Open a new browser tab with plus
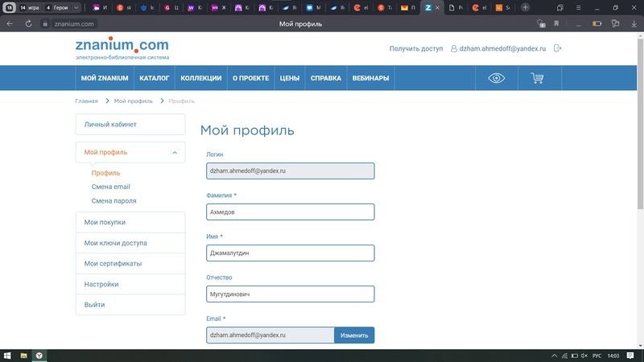This screenshot has height=362, width=644. 526,7
